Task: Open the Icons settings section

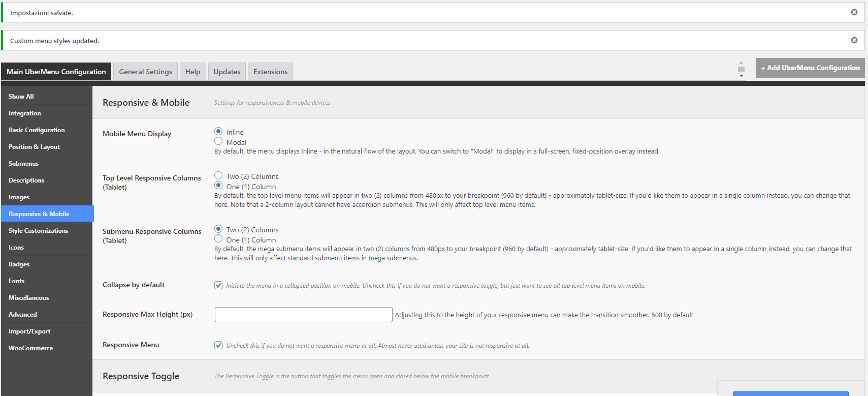Action: point(16,248)
